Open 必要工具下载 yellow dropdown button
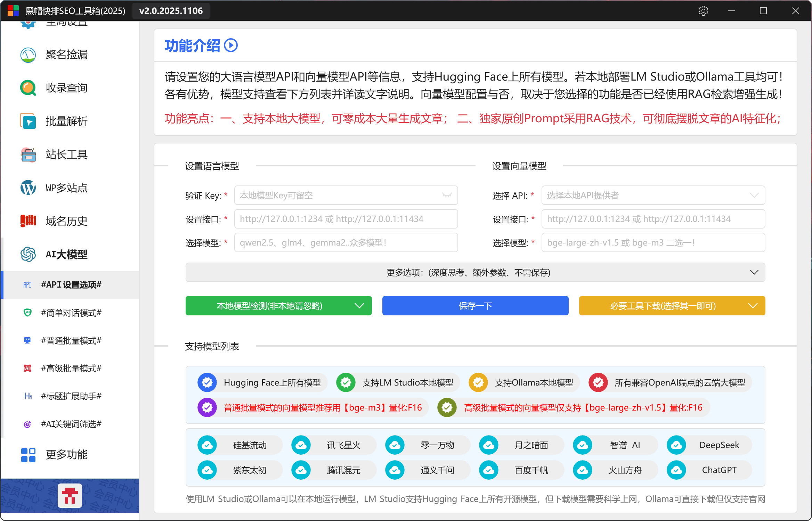Screen dimensions: 812x521 (672, 306)
